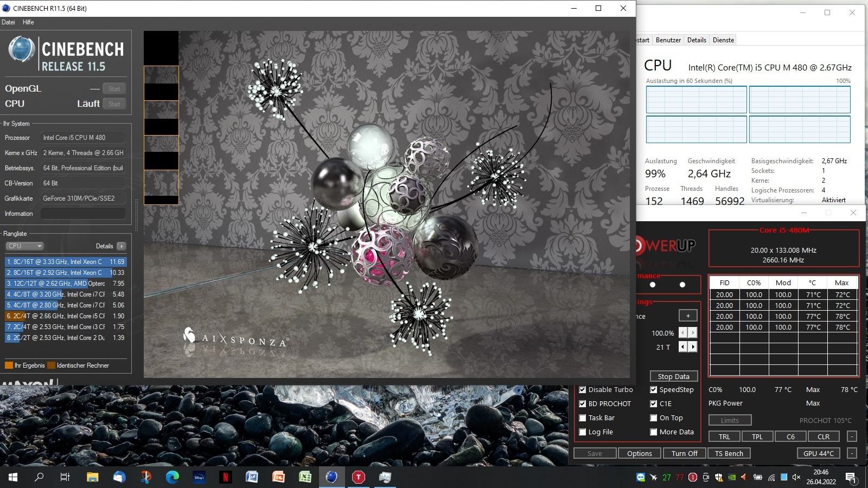Open File Explorer from taskbar

[93, 477]
